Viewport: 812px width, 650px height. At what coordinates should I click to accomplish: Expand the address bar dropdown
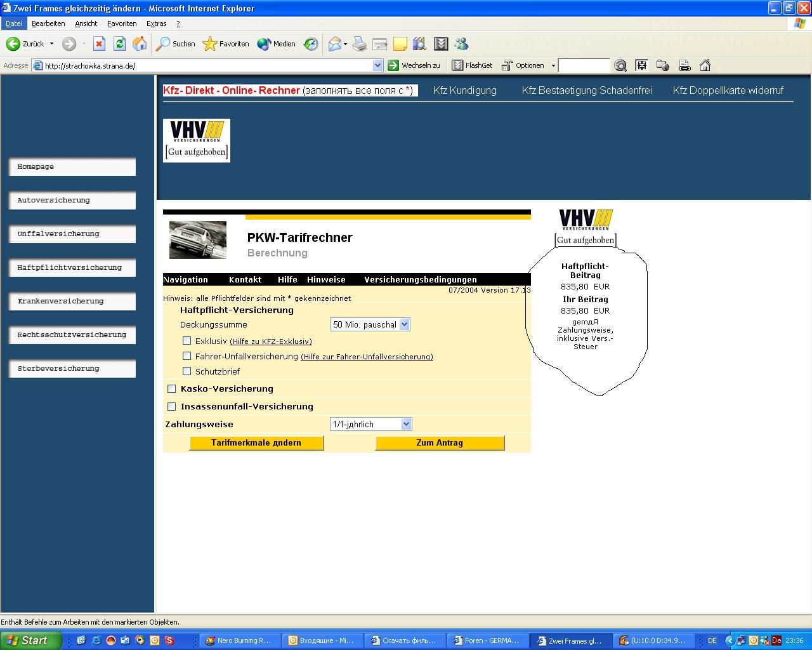tap(378, 65)
